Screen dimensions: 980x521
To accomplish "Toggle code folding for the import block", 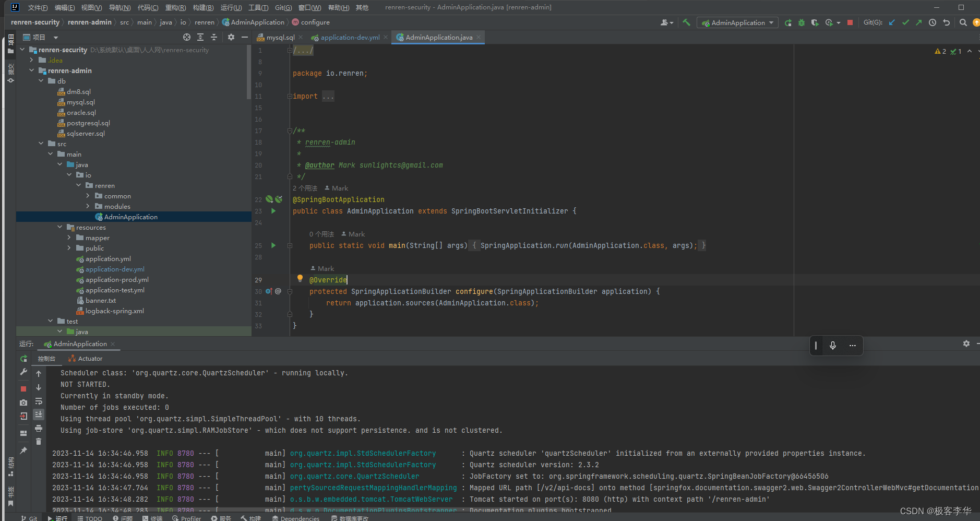I will [x=290, y=96].
